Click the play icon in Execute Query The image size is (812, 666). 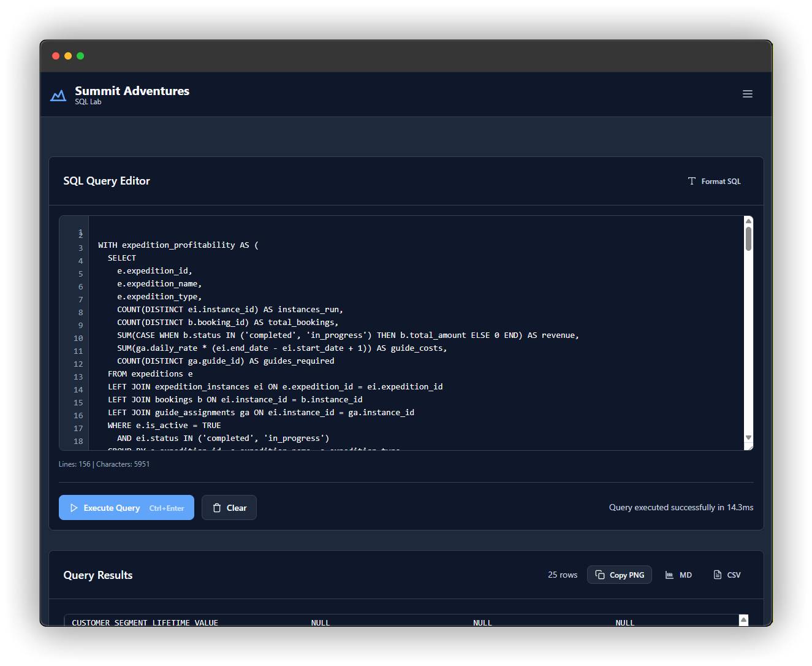click(74, 508)
